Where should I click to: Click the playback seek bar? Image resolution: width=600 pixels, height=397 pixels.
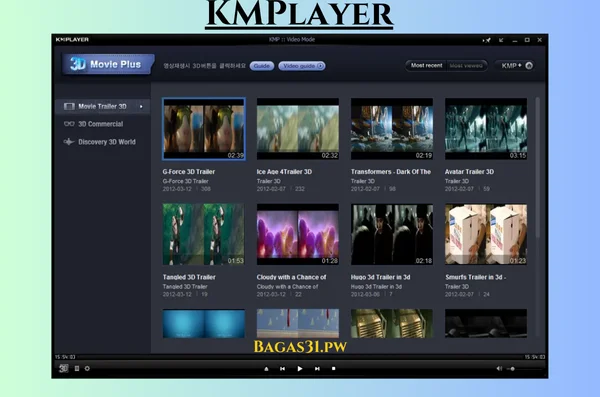click(x=300, y=357)
